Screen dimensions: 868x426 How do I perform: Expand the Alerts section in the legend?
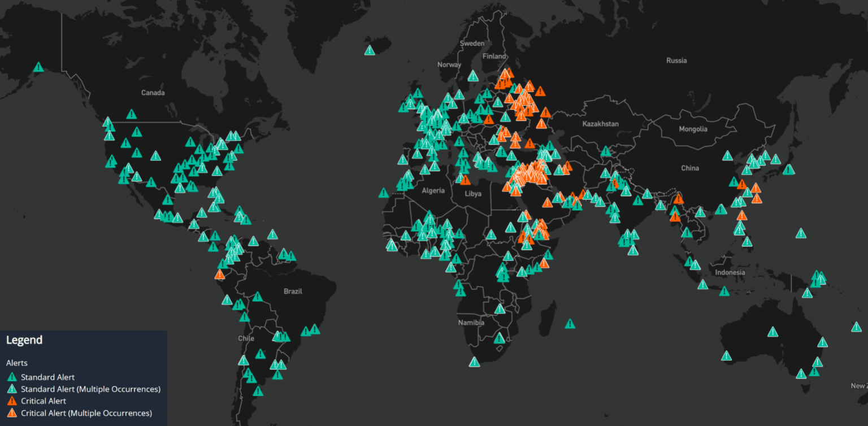click(17, 363)
